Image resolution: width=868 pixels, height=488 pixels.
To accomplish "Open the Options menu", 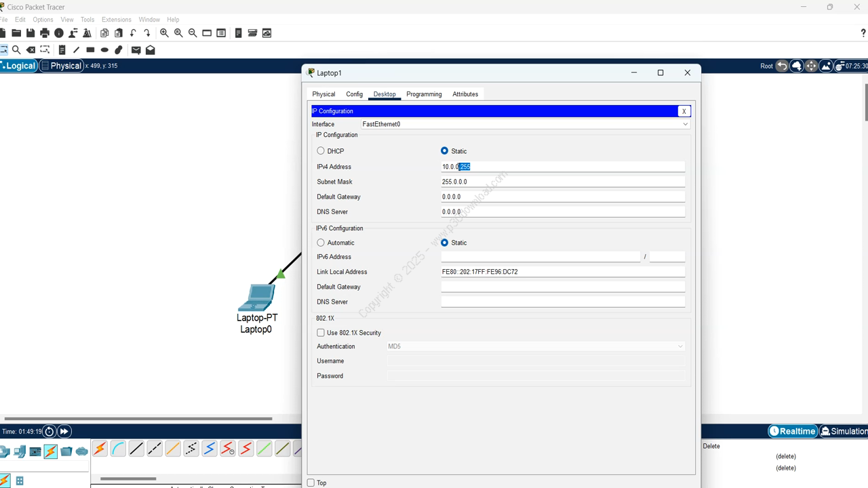I will pos(43,20).
